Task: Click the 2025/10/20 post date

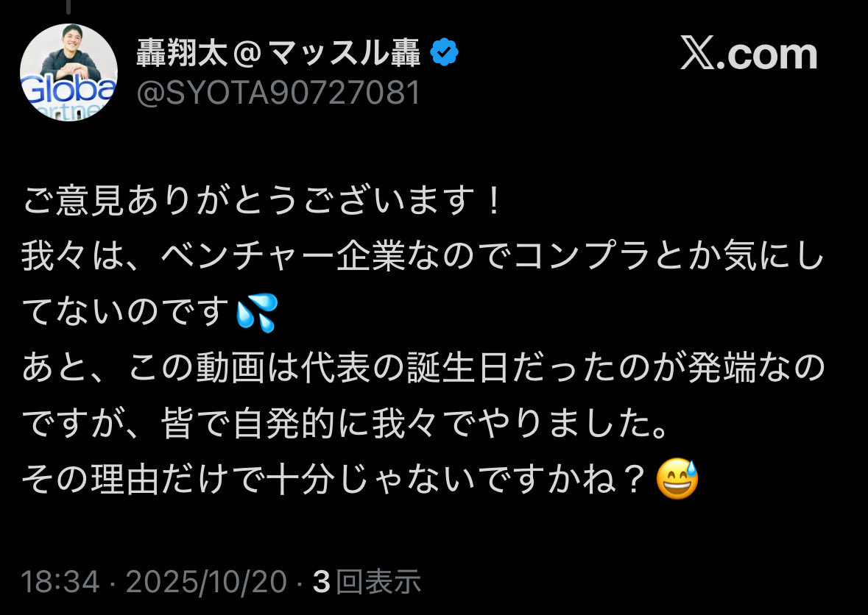Action: point(206,582)
